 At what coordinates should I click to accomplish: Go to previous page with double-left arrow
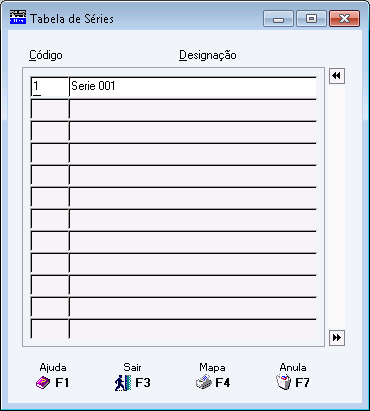click(x=337, y=76)
